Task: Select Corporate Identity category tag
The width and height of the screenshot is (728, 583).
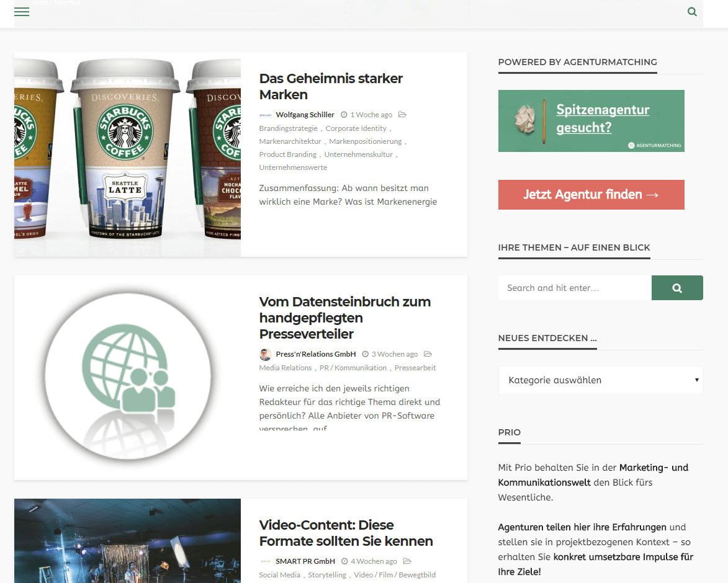Action: 356,128
